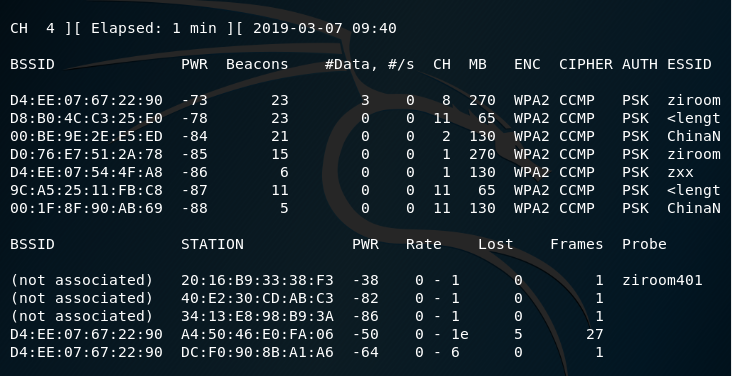
Task: Click the zxx ESSID name
Action: [680, 172]
